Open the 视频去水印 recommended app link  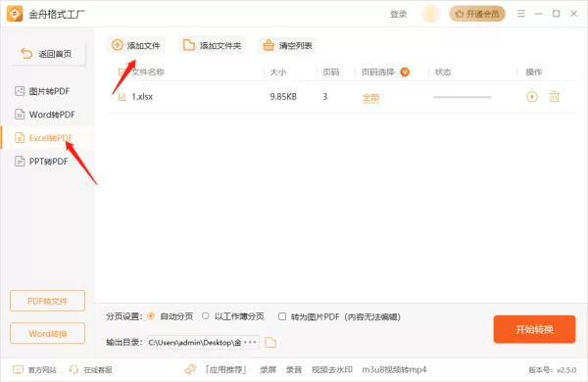coord(332,369)
